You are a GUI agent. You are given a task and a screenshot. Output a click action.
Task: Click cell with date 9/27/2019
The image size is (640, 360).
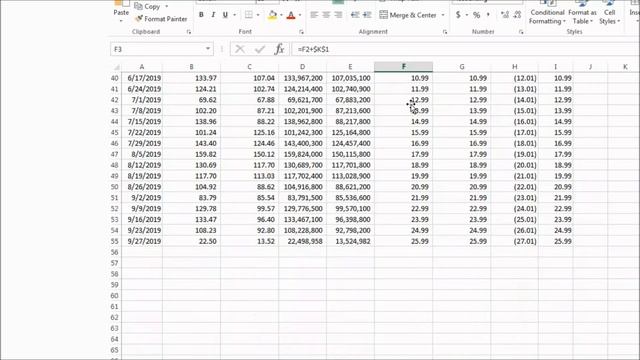[x=142, y=241]
